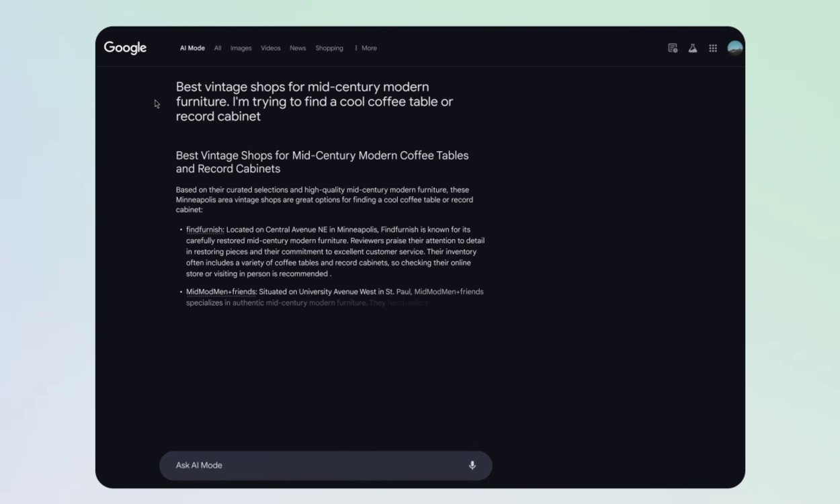Open the News results tab

tap(297, 48)
